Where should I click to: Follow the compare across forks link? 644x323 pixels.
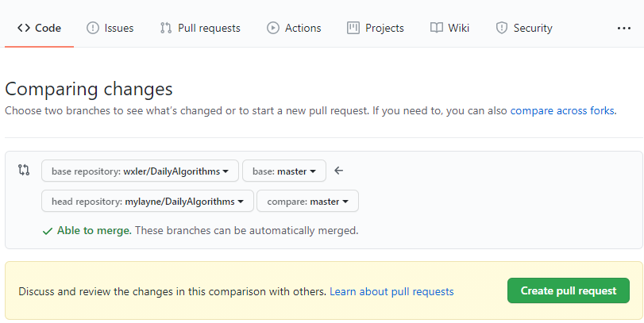pos(562,111)
